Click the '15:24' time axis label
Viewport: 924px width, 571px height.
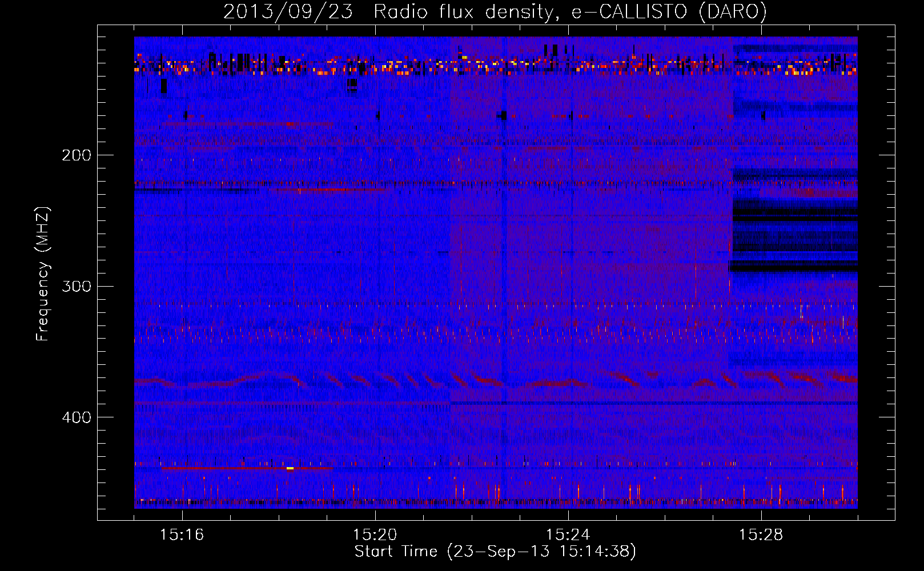click(568, 535)
